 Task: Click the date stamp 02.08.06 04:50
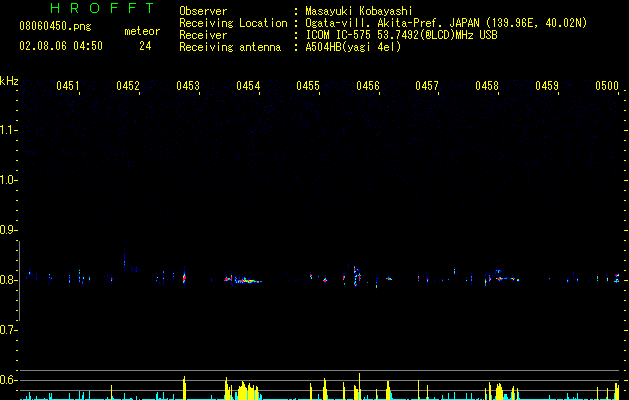(x=61, y=46)
